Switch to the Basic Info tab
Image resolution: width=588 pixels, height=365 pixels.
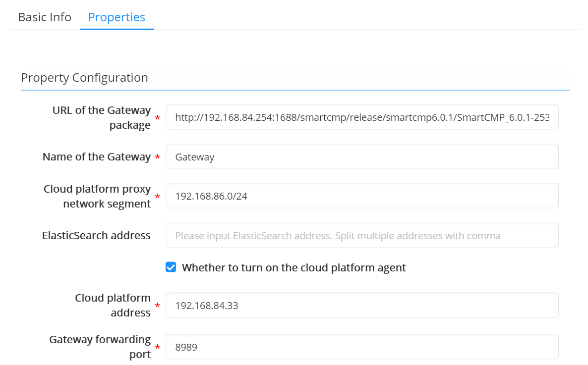44,17
